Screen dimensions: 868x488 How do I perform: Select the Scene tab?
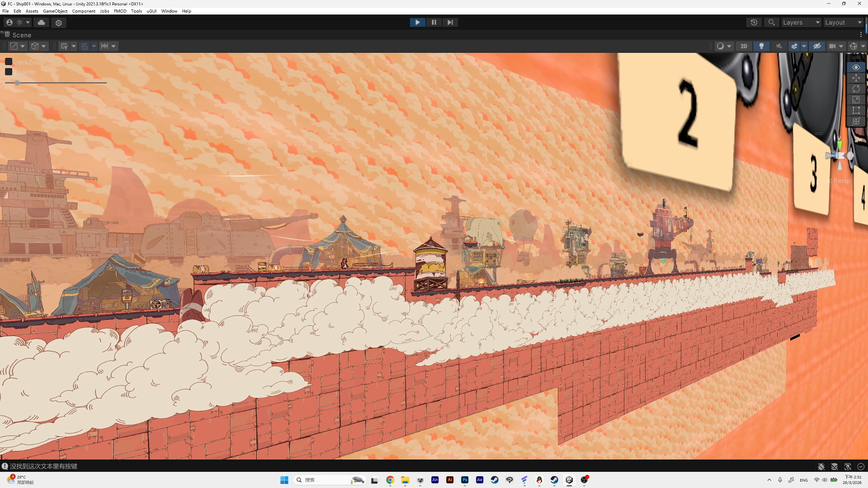coord(18,35)
